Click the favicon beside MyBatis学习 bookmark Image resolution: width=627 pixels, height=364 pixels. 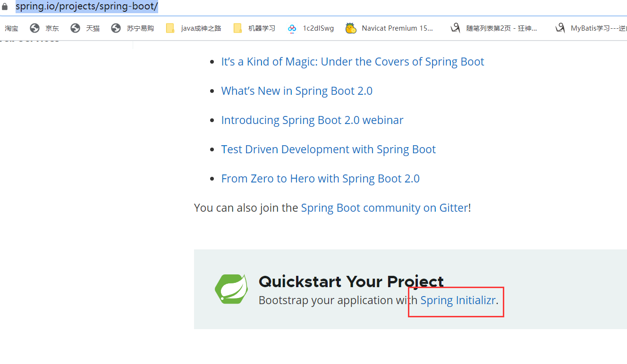[560, 28]
